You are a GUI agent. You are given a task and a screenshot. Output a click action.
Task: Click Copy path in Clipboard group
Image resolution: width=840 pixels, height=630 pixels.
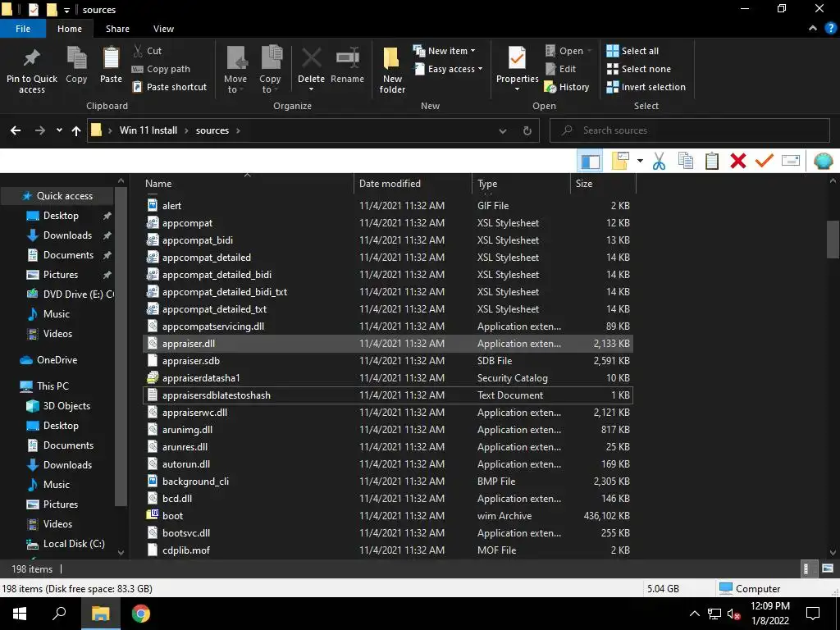click(x=161, y=69)
